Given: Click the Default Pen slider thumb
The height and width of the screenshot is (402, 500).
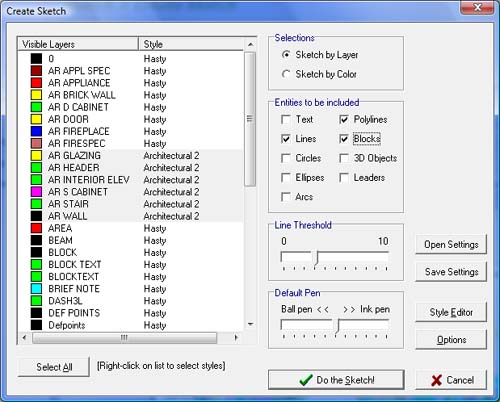Looking at the screenshot, I should (337, 327).
